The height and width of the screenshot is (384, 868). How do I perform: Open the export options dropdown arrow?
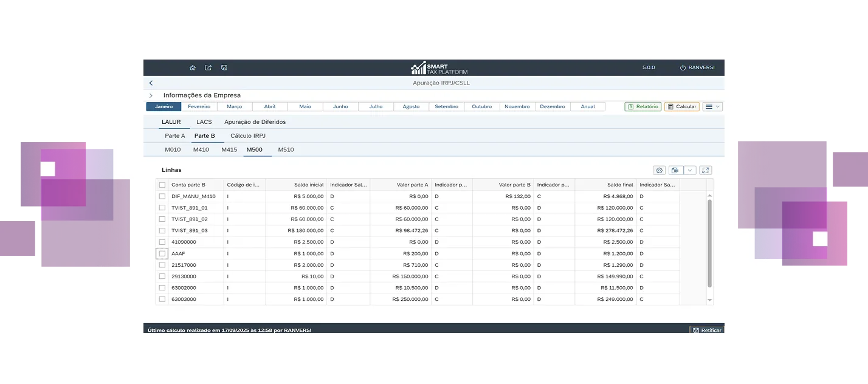(690, 170)
